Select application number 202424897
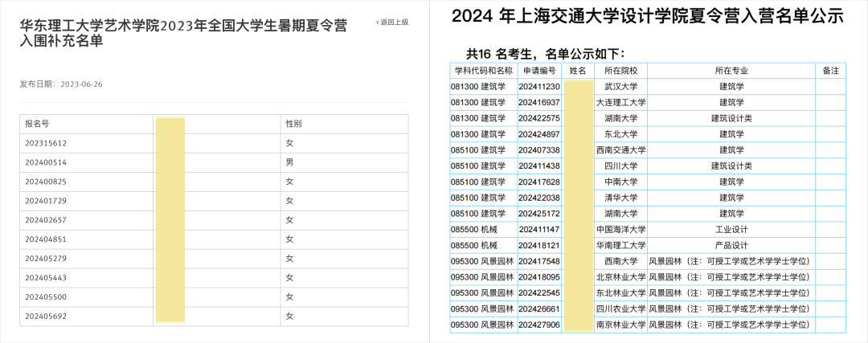Screen dimensions: 868x343 coord(540,134)
